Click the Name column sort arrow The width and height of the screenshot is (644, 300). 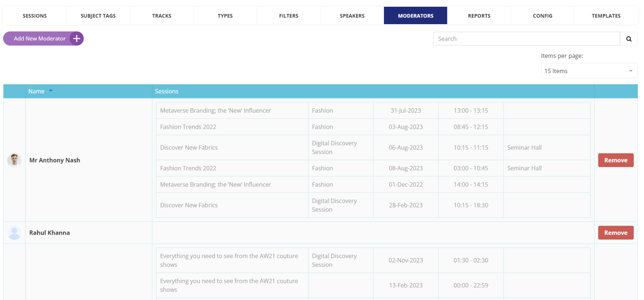click(51, 91)
